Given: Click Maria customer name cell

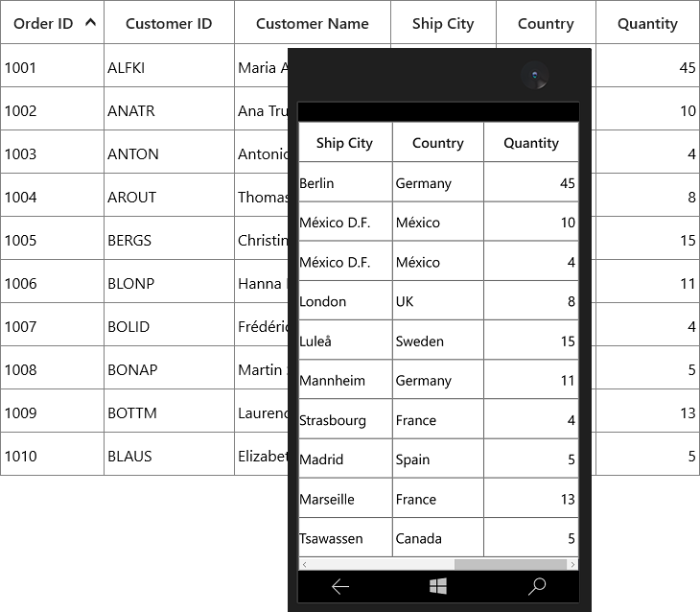Looking at the screenshot, I should (262, 65).
